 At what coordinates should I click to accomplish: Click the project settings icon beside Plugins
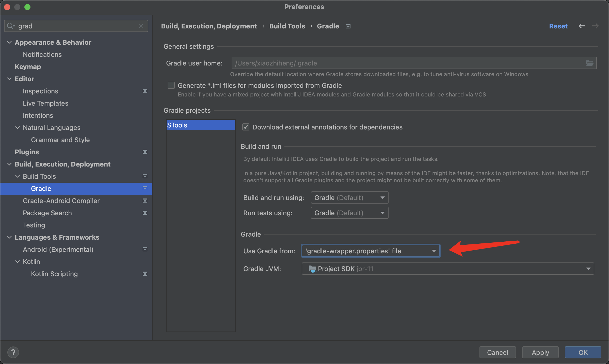145,152
